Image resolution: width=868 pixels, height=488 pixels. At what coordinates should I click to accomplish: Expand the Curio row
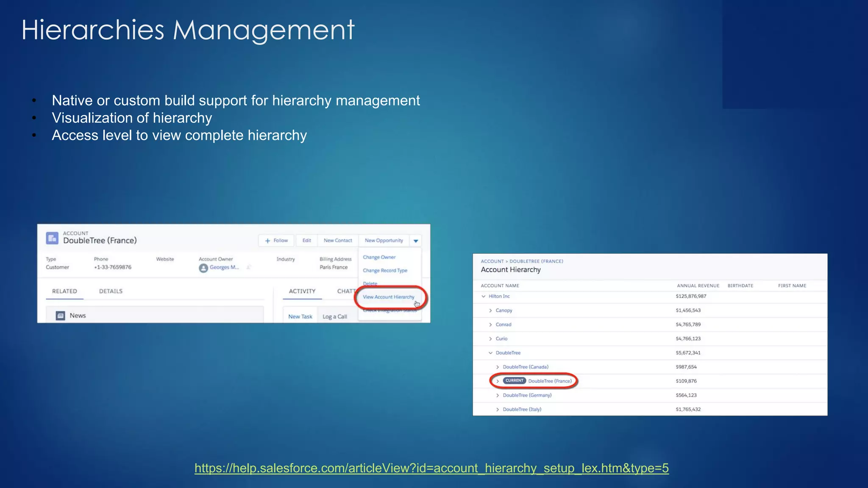pyautogui.click(x=490, y=339)
